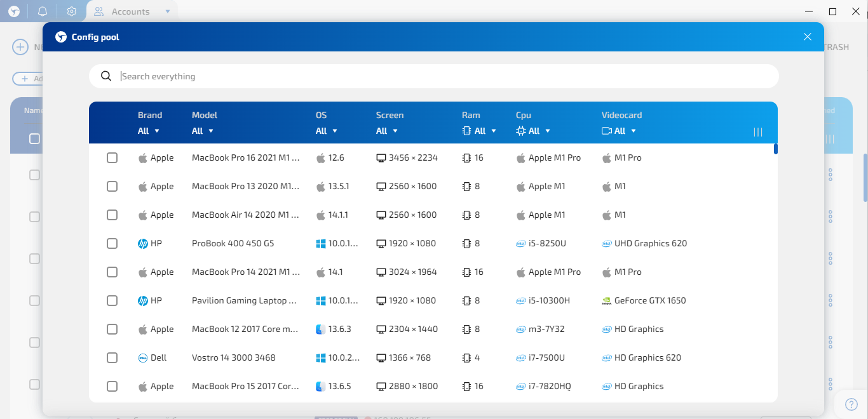Click monitor icon beside 3456 × 2234
Viewport: 868px width, 419px height.
coord(381,157)
